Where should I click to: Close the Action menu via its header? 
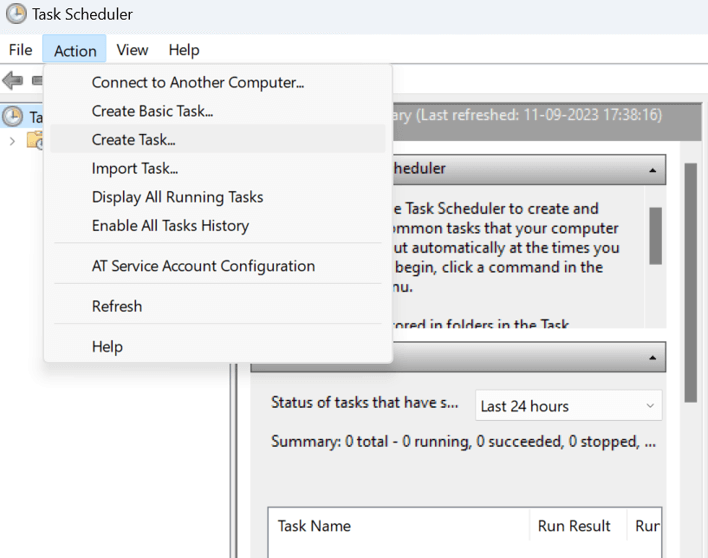(75, 50)
